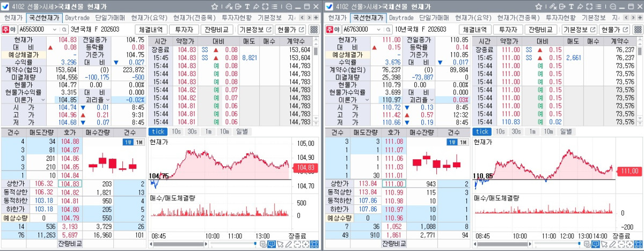Screen dimensions: 644x251
Task: Click the export arrow icon in left window title bar
Action: pos(238,7)
